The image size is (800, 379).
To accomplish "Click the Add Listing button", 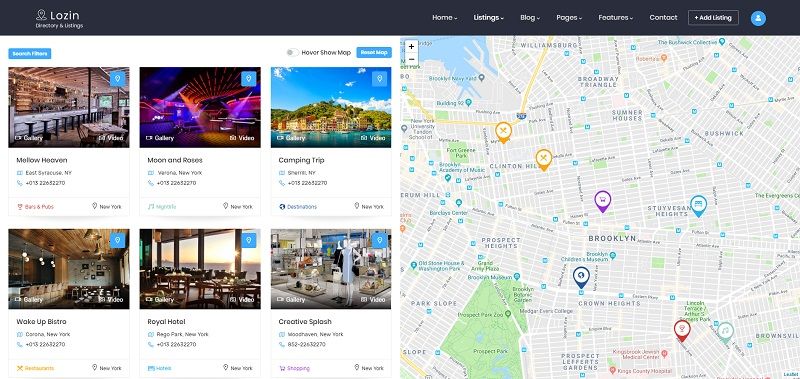I will click(x=713, y=18).
